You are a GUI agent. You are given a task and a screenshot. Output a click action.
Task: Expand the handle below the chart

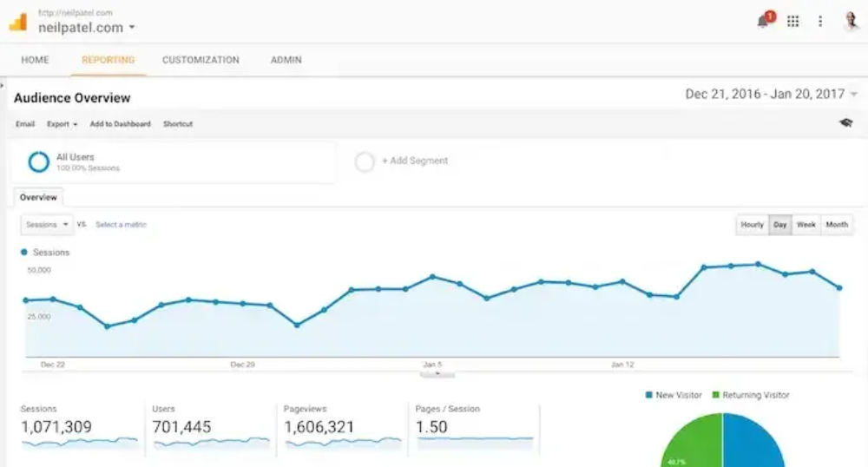coord(437,374)
